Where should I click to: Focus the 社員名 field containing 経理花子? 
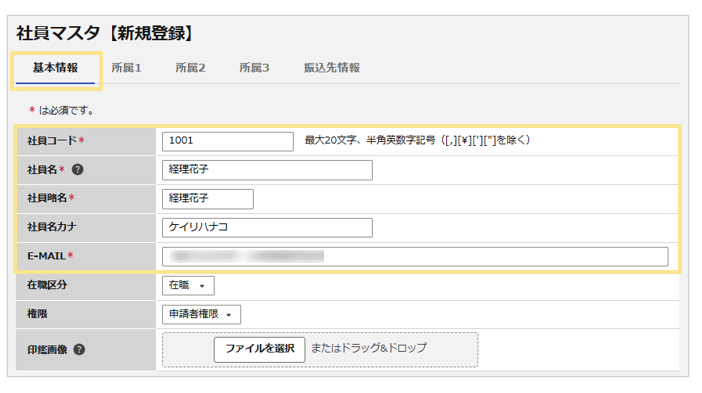[x=267, y=170]
